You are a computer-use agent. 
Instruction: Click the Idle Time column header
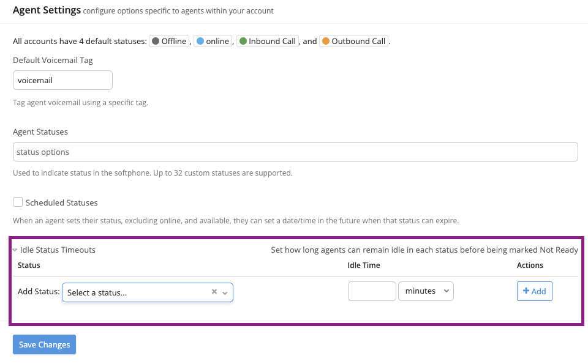[364, 265]
